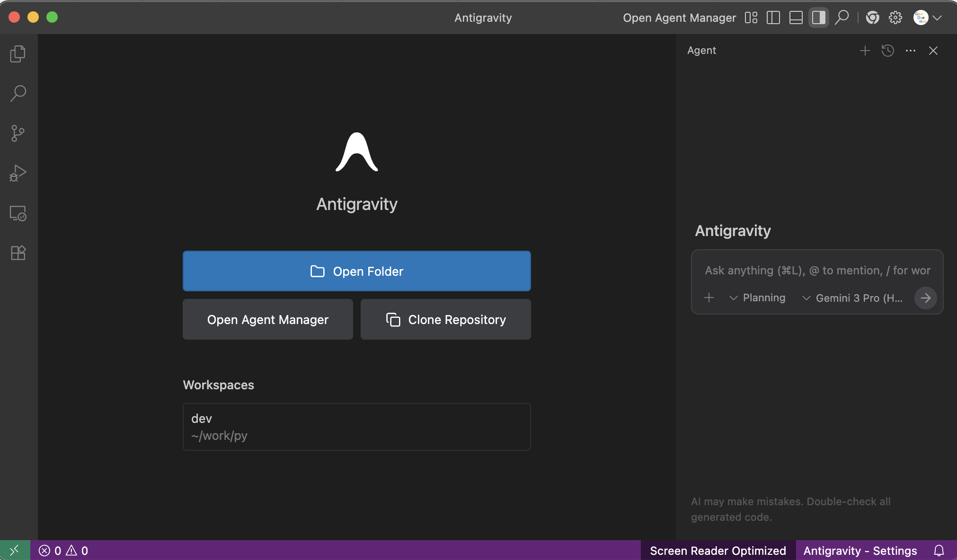Show past agent conversations history
Image resolution: width=957 pixels, height=560 pixels.
[x=887, y=51]
